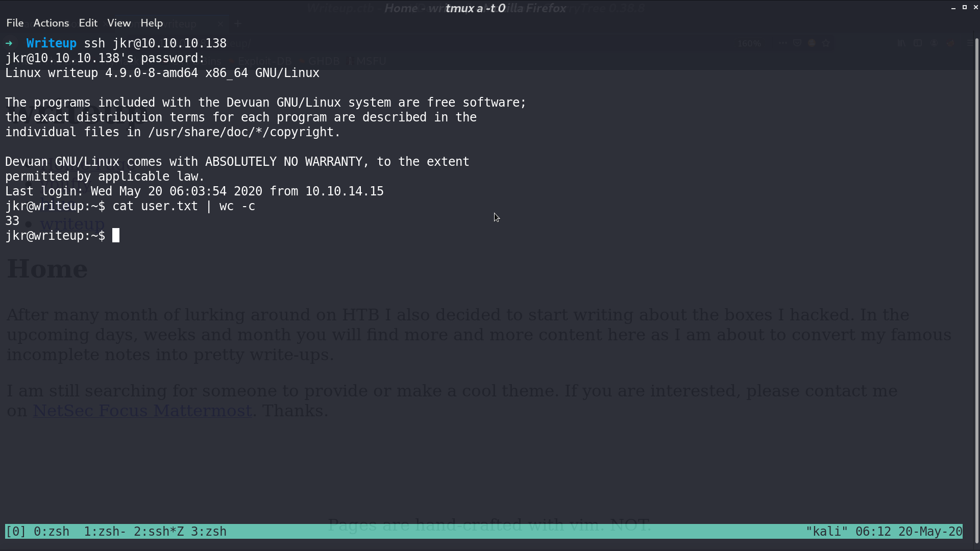Click the password prompt line

[x=105, y=58]
